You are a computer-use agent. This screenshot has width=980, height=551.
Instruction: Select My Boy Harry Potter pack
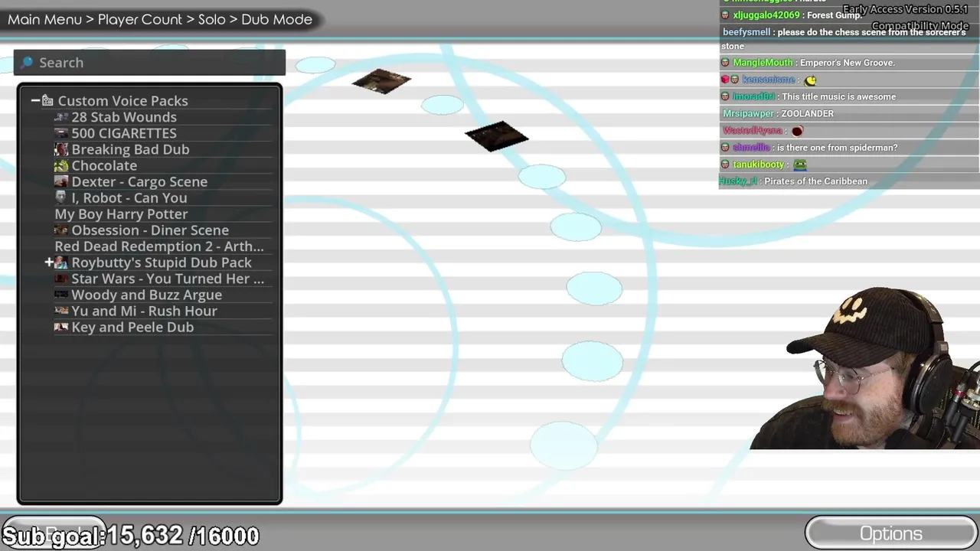point(121,214)
